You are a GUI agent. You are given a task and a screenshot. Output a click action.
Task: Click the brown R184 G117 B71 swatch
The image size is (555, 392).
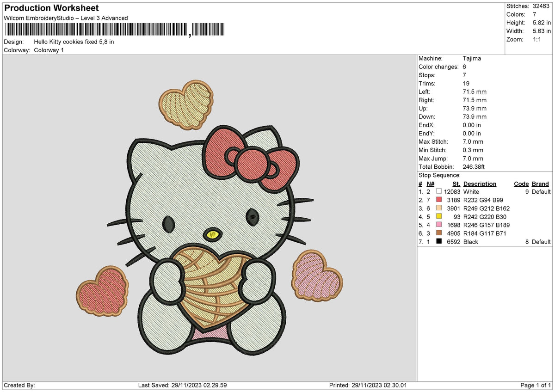(439, 233)
